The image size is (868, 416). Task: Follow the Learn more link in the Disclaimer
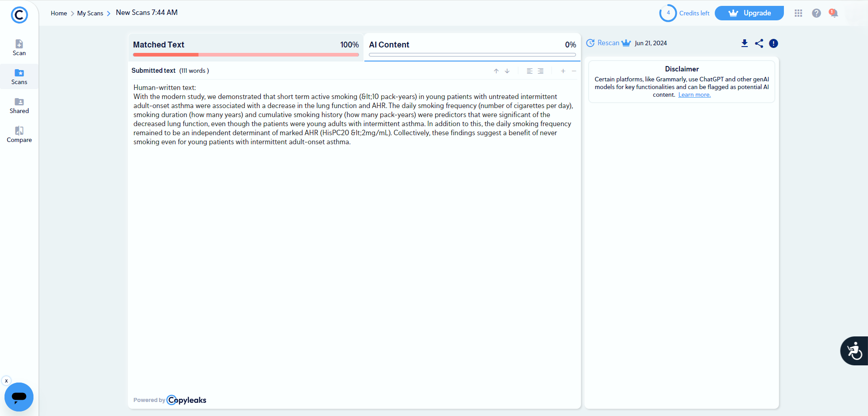click(694, 95)
